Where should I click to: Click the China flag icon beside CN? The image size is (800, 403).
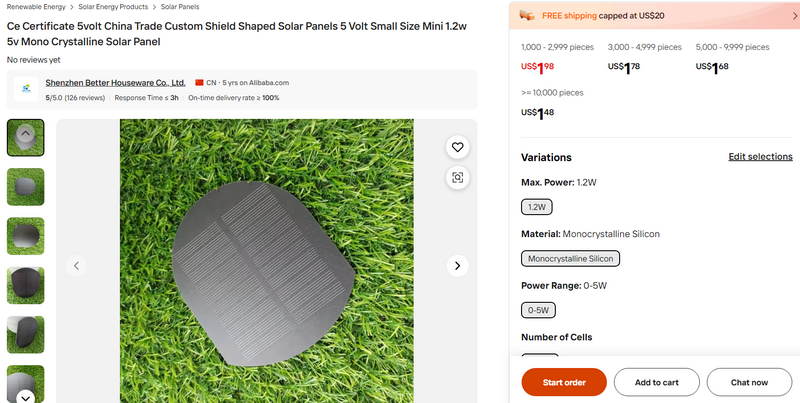(200, 82)
